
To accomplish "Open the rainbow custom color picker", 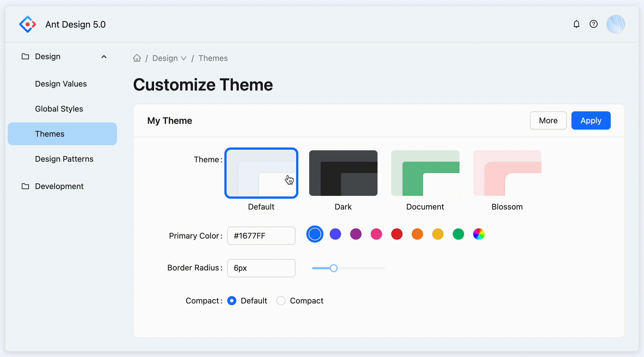I will click(479, 234).
